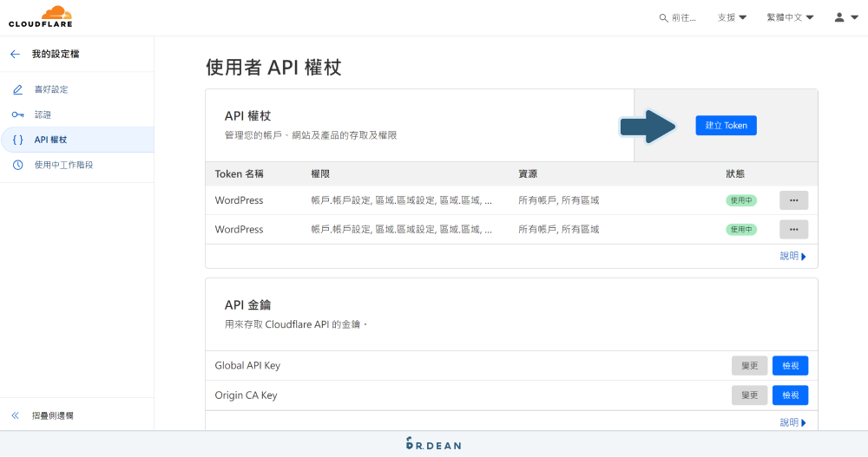Click the permissions text of the first WordPress row

coord(401,200)
